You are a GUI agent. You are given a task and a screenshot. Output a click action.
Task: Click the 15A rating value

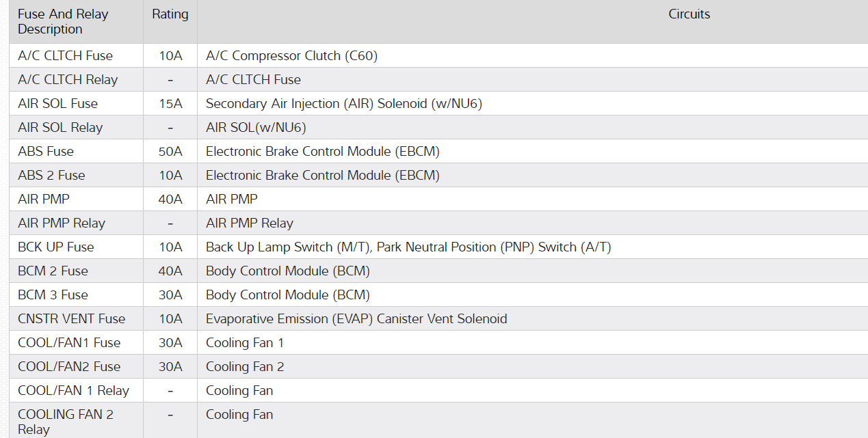pos(170,104)
